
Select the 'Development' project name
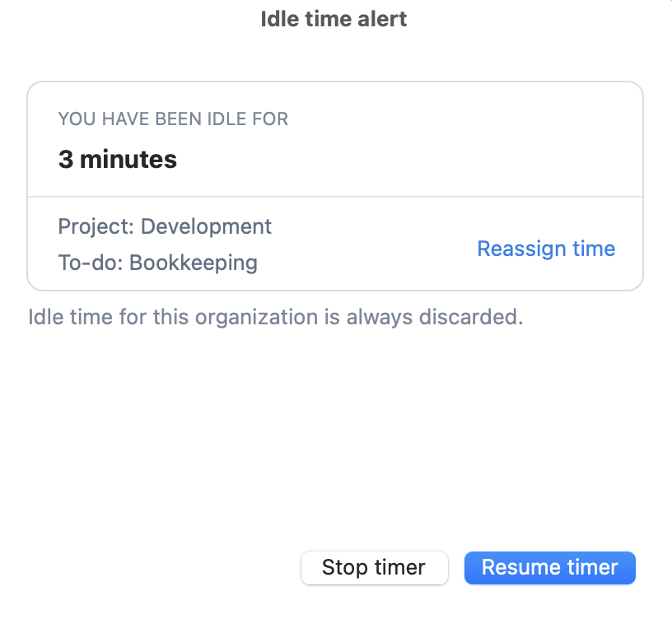tap(206, 226)
